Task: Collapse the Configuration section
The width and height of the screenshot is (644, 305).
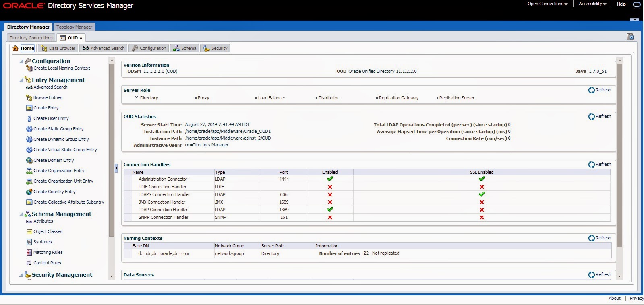Action: pos(21,62)
